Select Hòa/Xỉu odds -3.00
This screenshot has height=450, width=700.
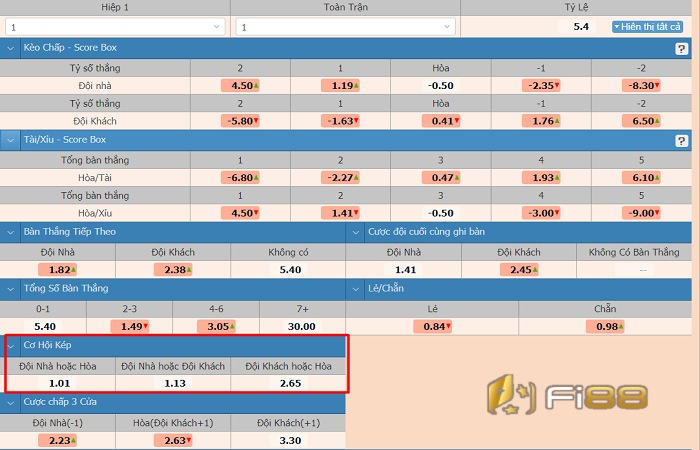point(541,213)
